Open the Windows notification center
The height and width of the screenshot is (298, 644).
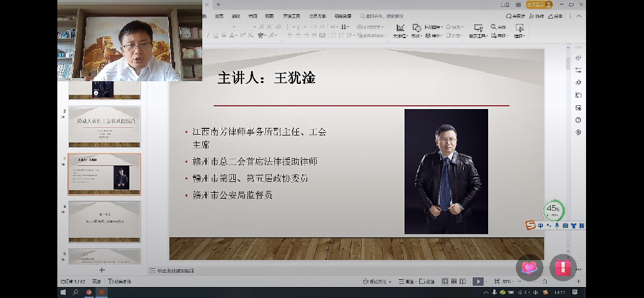[x=575, y=292]
